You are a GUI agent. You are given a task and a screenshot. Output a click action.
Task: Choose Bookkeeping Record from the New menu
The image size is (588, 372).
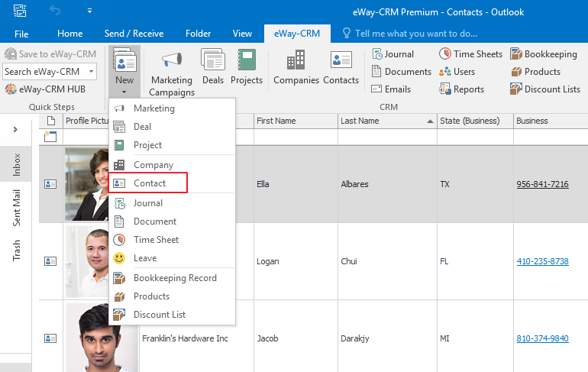point(172,278)
